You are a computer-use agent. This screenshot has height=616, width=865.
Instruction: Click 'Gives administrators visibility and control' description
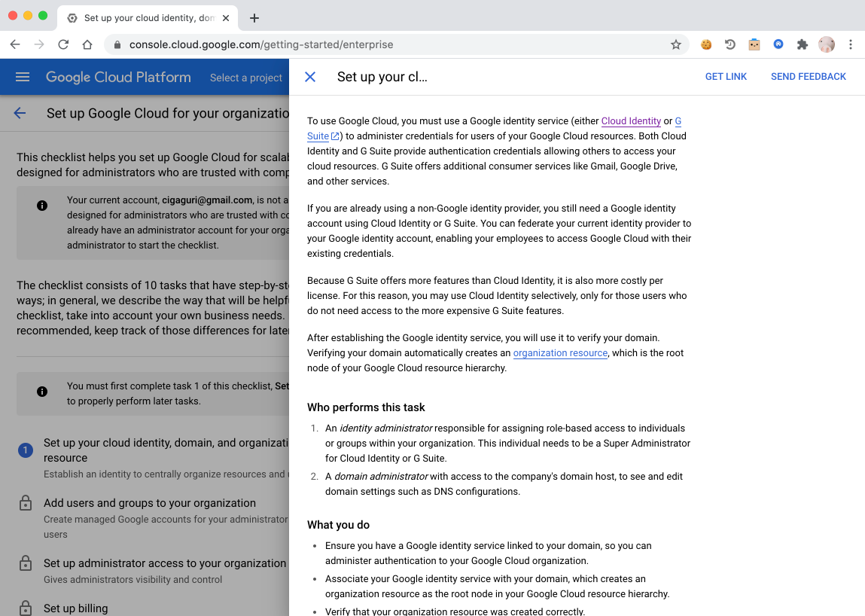coord(133,580)
